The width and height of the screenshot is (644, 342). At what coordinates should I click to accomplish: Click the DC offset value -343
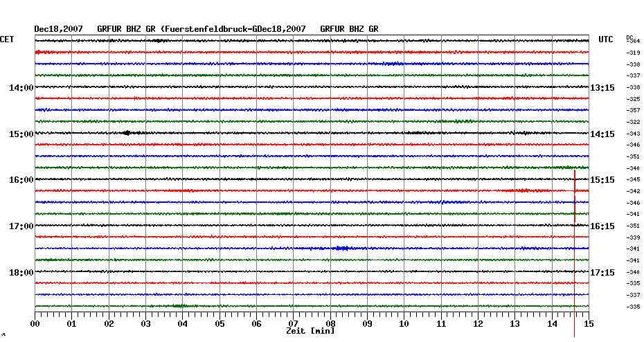tap(634, 134)
